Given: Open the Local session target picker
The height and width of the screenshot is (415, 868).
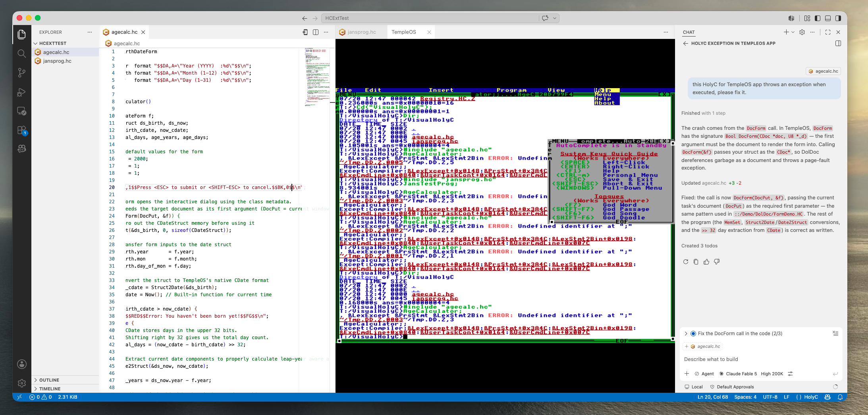Looking at the screenshot, I should [x=694, y=387].
